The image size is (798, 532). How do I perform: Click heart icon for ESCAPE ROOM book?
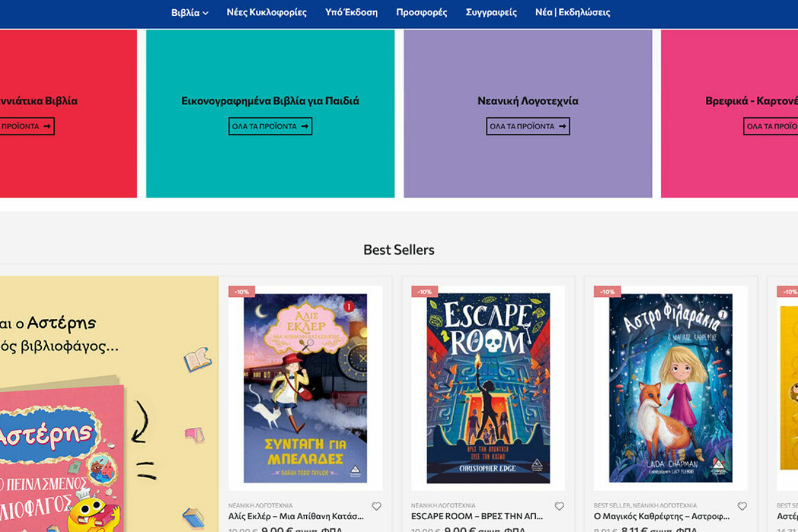pos(559,506)
